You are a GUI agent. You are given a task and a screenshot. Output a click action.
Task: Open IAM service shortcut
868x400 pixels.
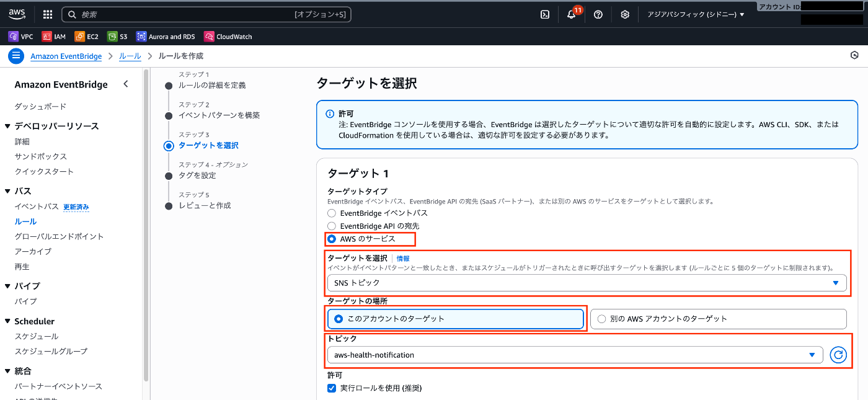(54, 37)
